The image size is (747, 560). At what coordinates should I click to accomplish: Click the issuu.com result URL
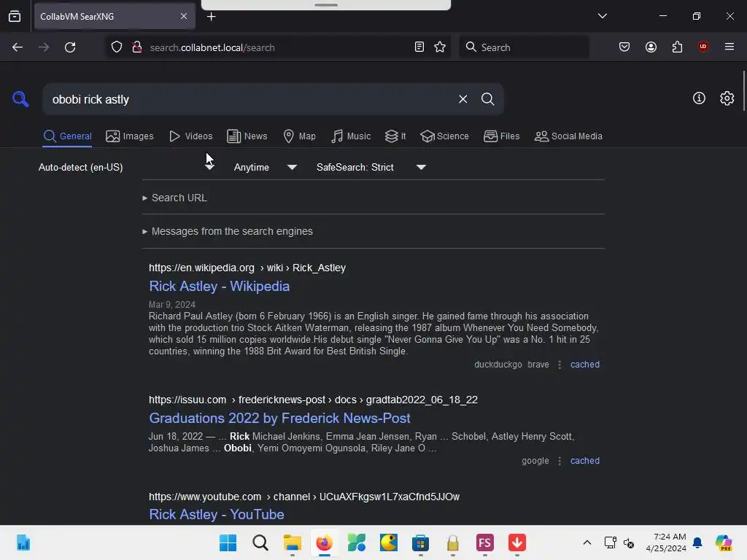click(313, 400)
